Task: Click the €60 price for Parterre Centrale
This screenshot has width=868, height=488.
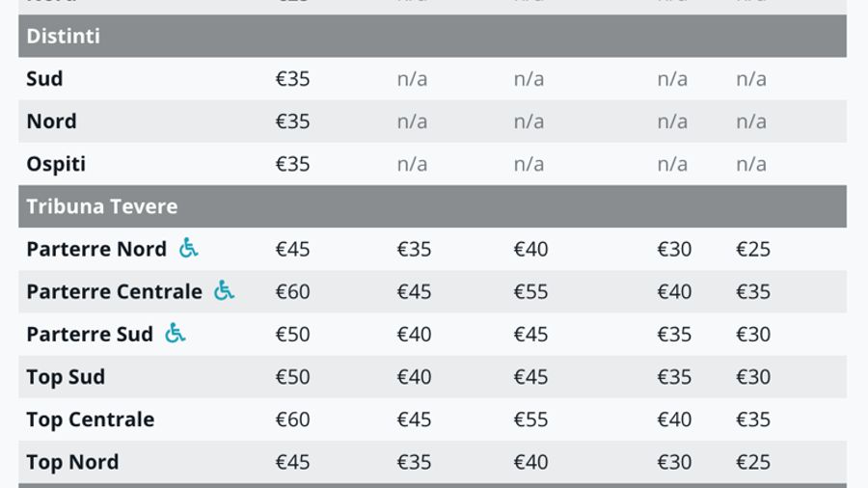Action: click(292, 291)
